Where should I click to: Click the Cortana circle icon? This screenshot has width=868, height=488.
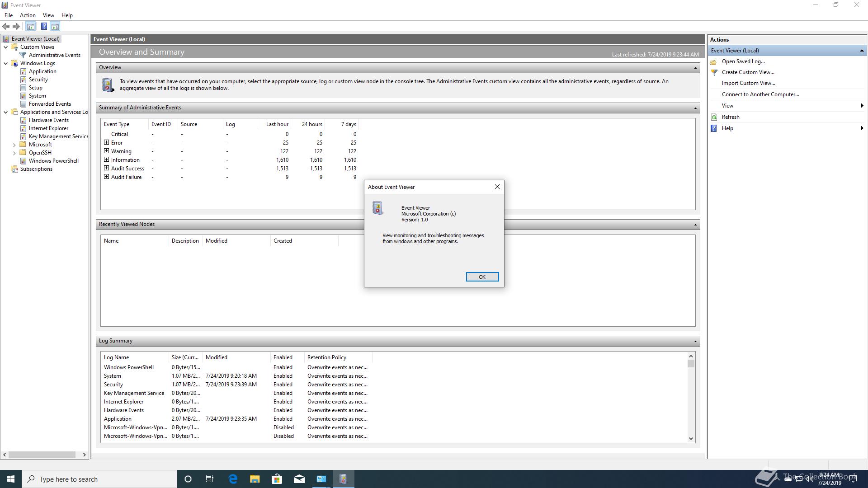coord(188,479)
